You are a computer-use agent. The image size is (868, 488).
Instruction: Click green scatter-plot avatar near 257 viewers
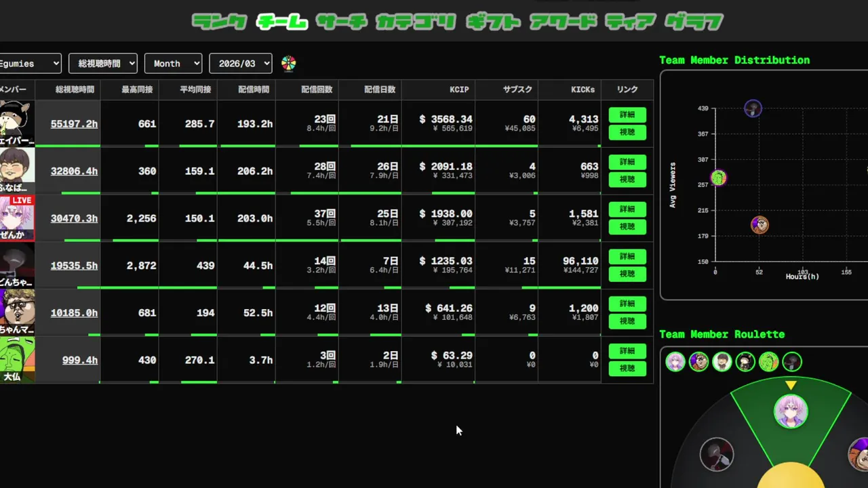coord(718,178)
